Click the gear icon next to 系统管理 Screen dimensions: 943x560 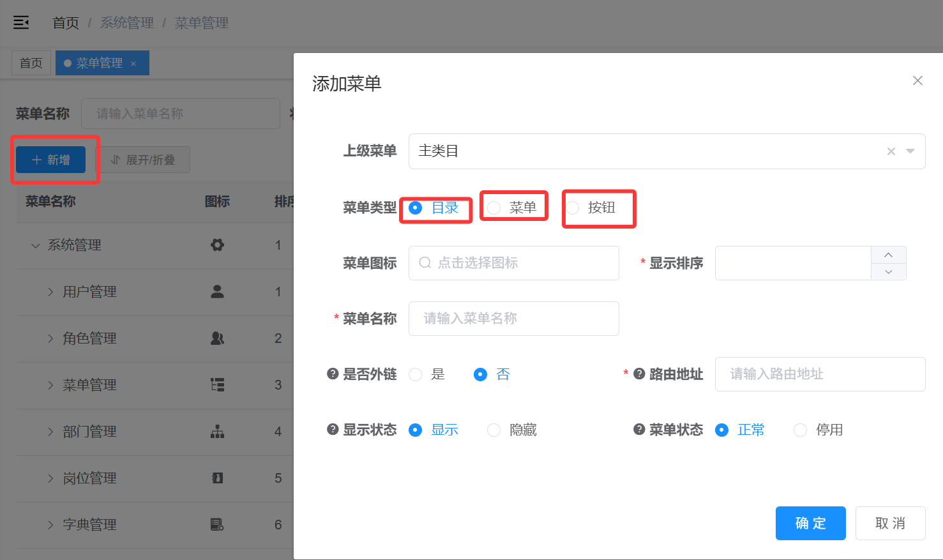217,245
